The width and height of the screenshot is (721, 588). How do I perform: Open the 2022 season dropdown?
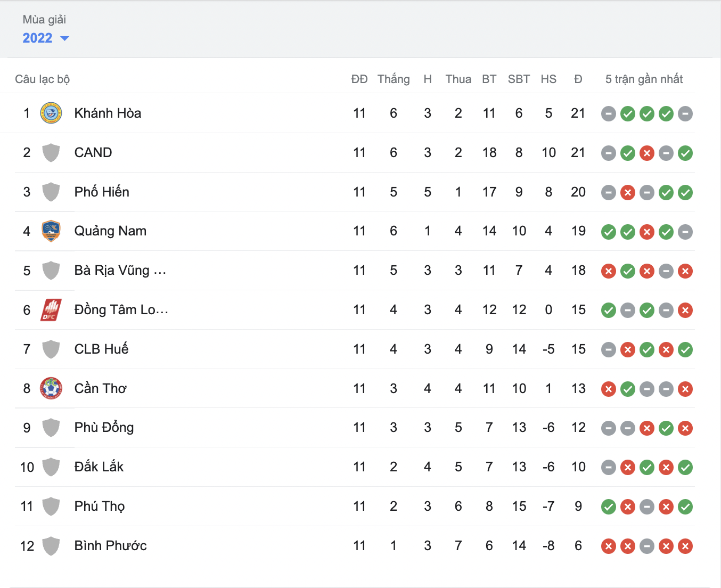(x=45, y=38)
